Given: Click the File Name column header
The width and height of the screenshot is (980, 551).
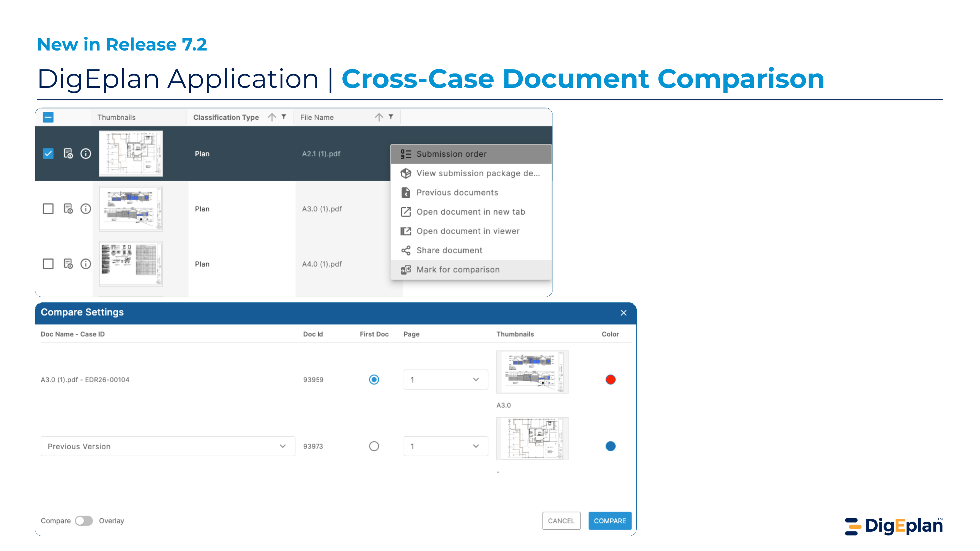Looking at the screenshot, I should [317, 118].
